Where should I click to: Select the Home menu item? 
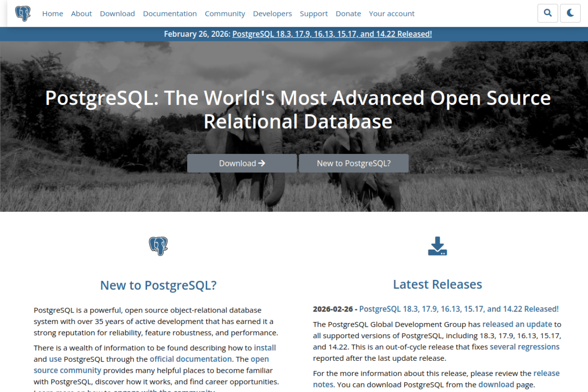52,13
